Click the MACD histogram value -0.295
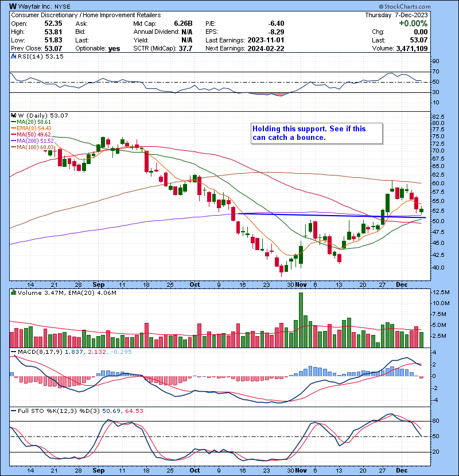 [x=121, y=352]
